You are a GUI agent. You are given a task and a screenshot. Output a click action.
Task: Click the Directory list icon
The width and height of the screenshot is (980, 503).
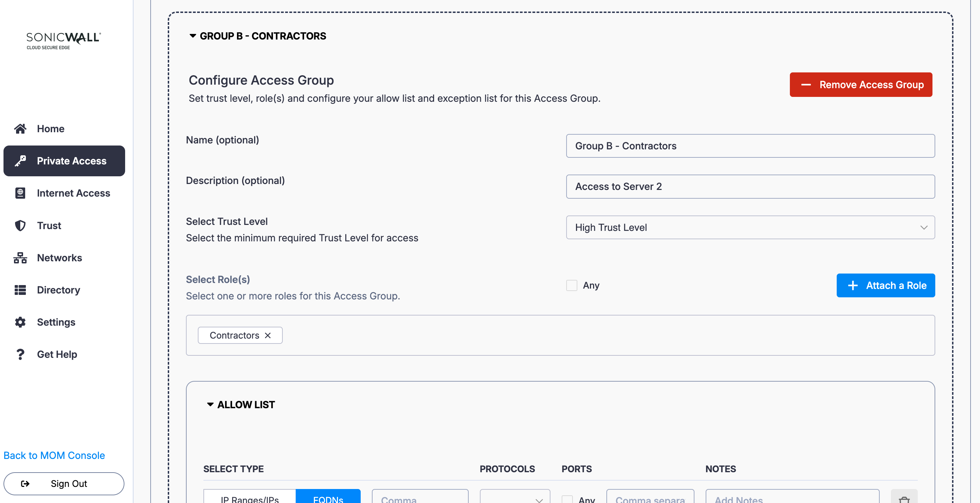(x=20, y=290)
